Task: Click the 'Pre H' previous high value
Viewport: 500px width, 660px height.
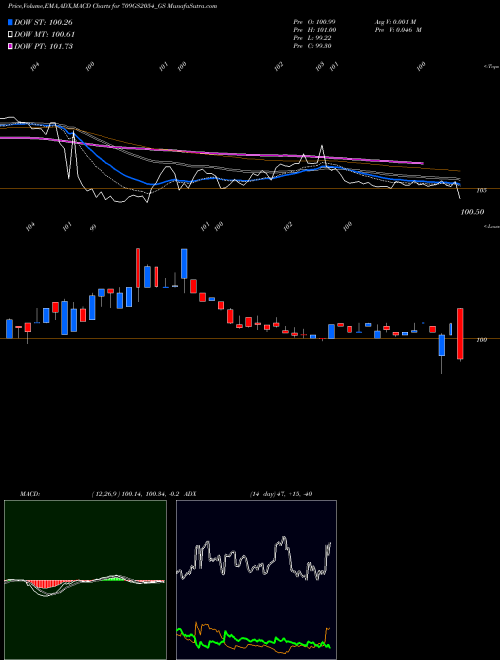Action: [x=314, y=30]
